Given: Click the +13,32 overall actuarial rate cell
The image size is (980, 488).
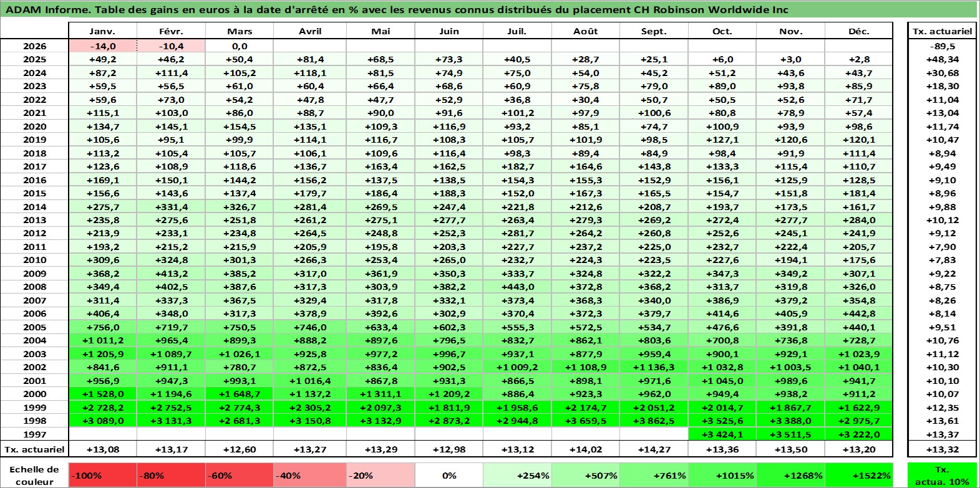Looking at the screenshot, I should click(943, 449).
